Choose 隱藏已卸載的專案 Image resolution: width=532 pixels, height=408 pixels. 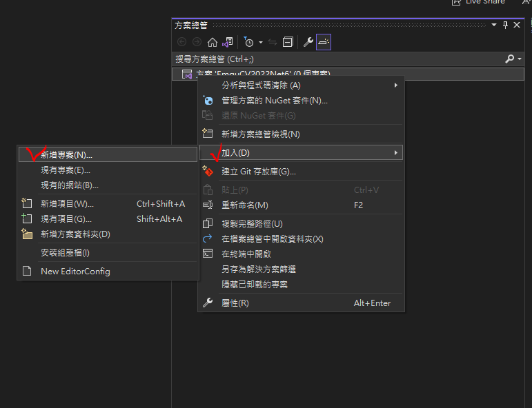(x=302, y=285)
